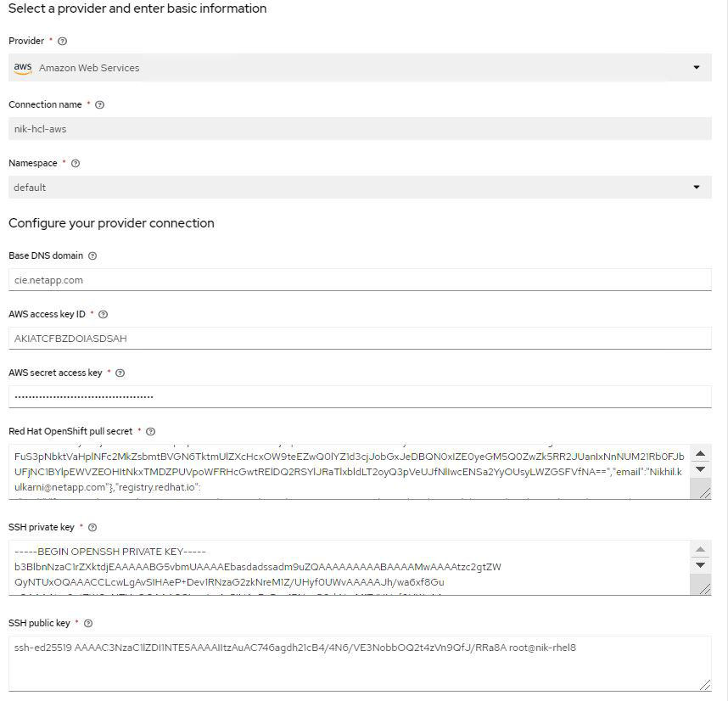Show Red Hat OpenShift pull secret help

151,432
